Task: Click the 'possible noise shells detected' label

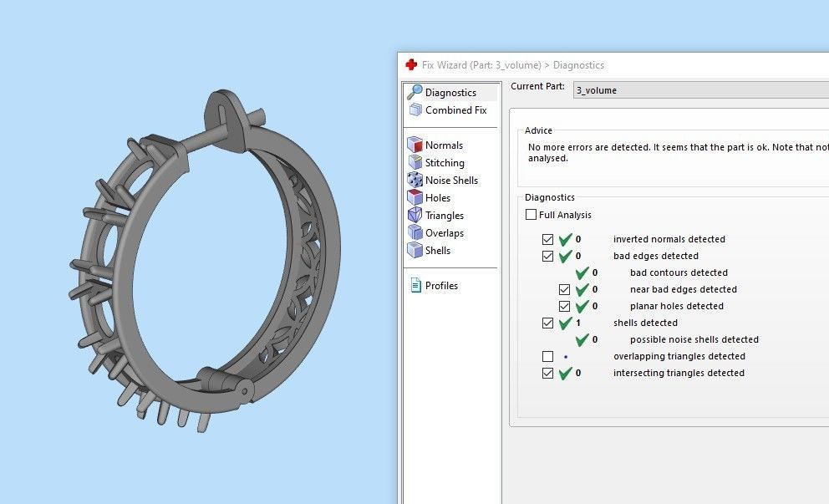Action: (694, 339)
